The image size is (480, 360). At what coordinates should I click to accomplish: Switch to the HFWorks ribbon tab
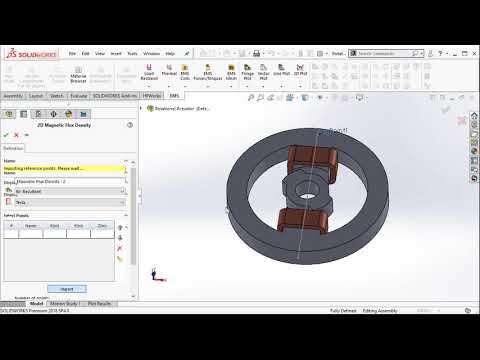tap(152, 96)
